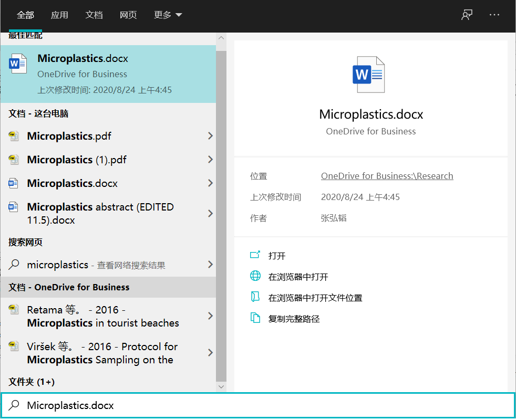Click last modified value 2020/8/24 上午4:45 in details
Image resolution: width=516 pixels, height=420 pixels.
click(360, 197)
